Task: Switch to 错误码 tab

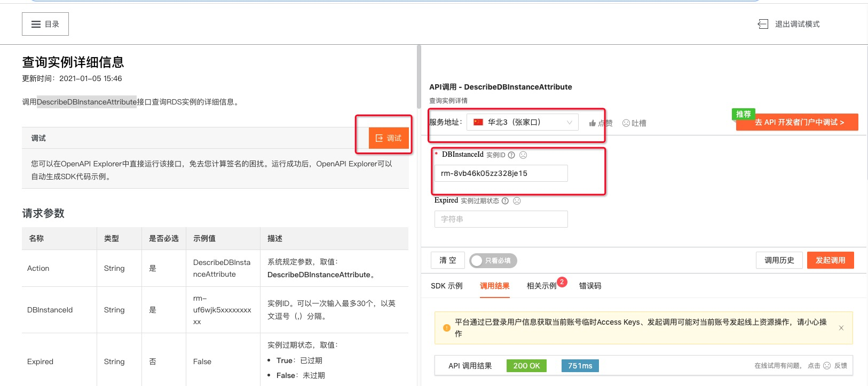Action: pyautogui.click(x=590, y=286)
